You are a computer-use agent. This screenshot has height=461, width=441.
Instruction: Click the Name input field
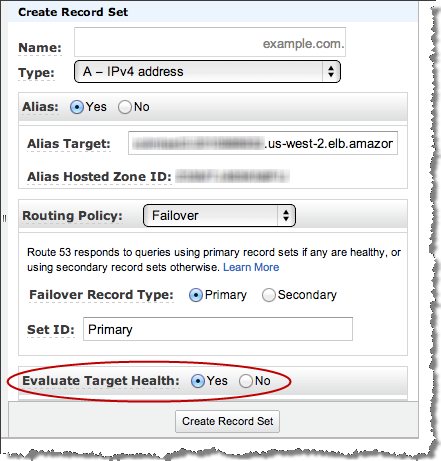[x=210, y=42]
